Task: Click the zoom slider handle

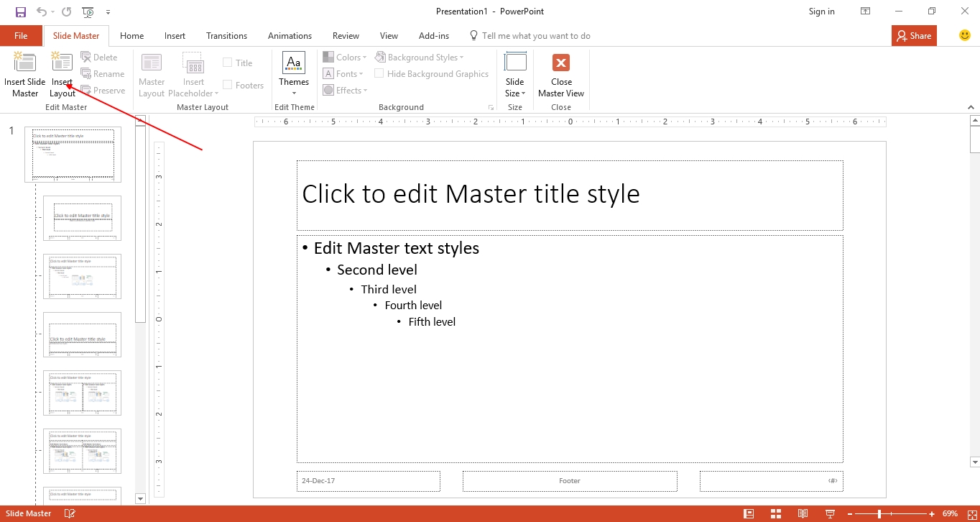Action: (x=878, y=514)
